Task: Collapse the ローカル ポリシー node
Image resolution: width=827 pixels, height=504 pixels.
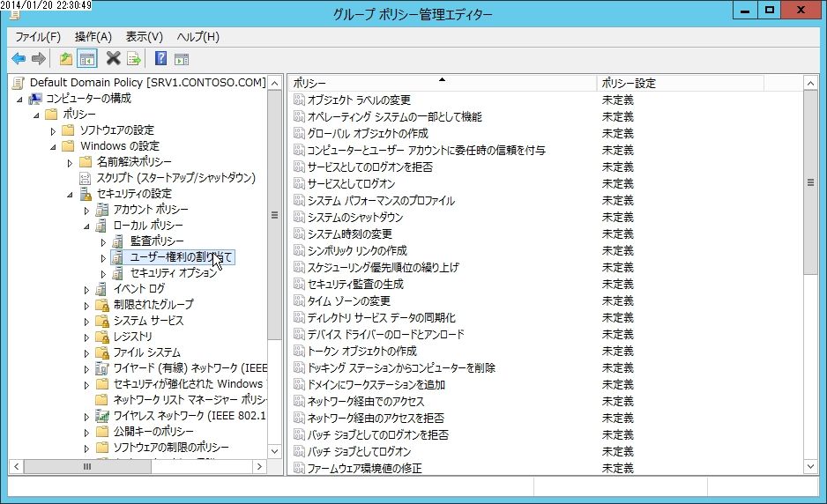Action: 87,226
